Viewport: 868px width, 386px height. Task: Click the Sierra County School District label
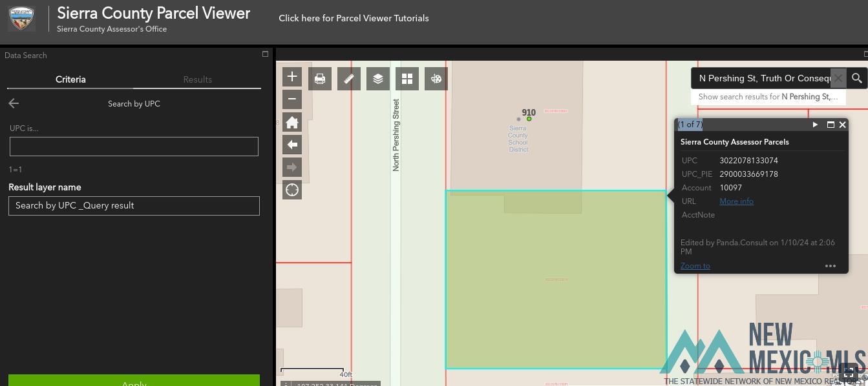pos(518,139)
